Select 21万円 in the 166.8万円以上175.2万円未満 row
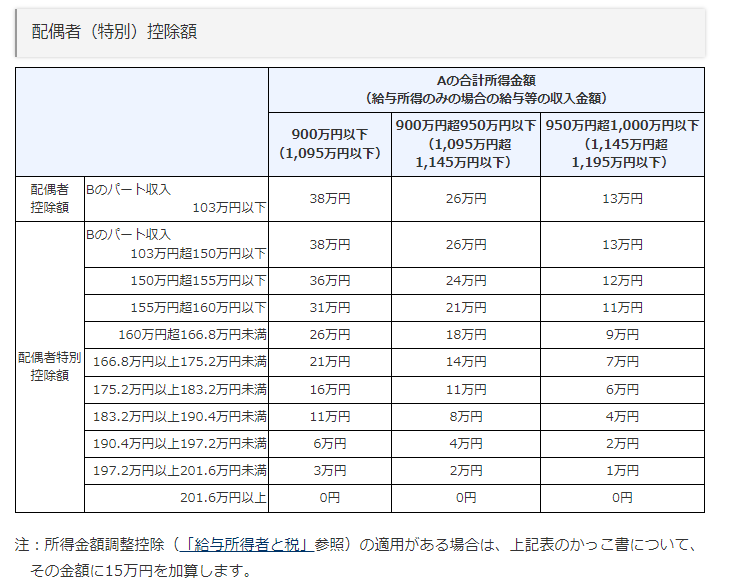 330,362
